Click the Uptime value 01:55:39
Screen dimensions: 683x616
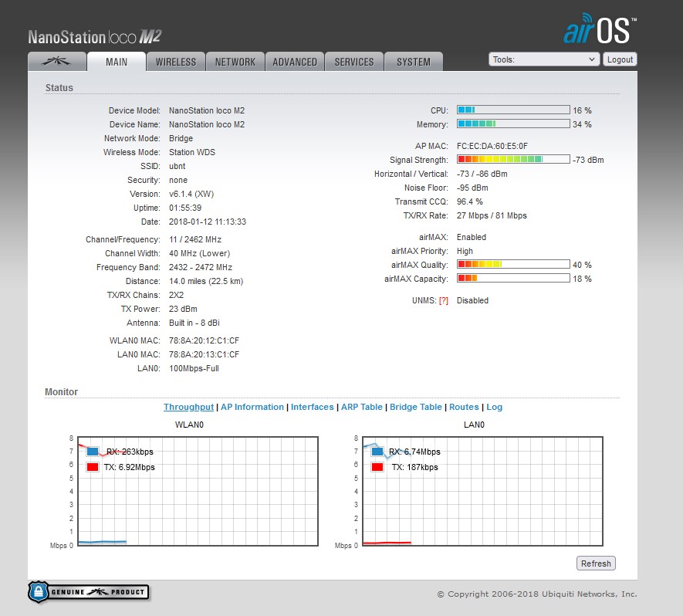click(x=185, y=208)
